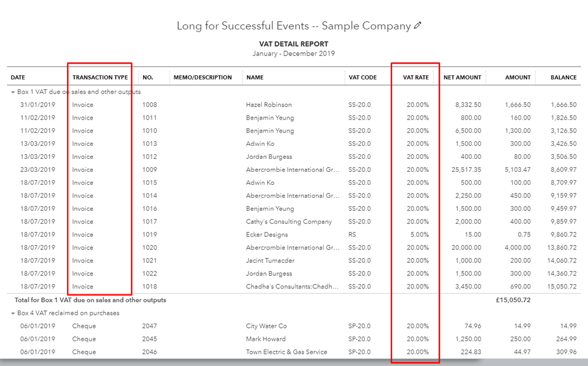Open Jacint Tumacder invoice 1021

pos(269,261)
